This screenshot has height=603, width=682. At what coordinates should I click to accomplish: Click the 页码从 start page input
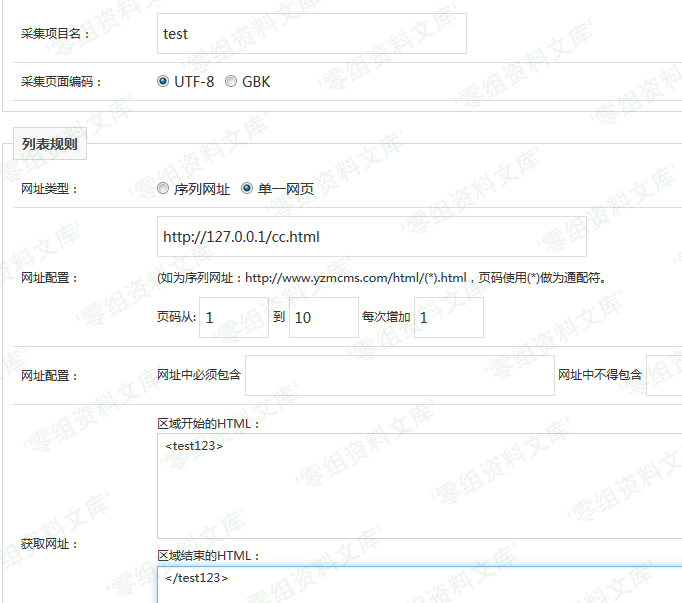[234, 317]
